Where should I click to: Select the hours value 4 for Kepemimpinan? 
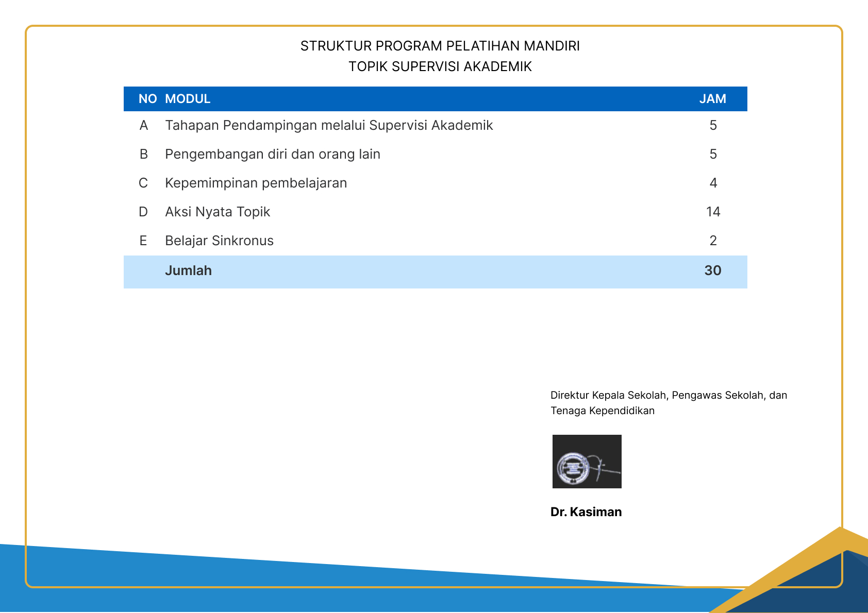click(713, 183)
